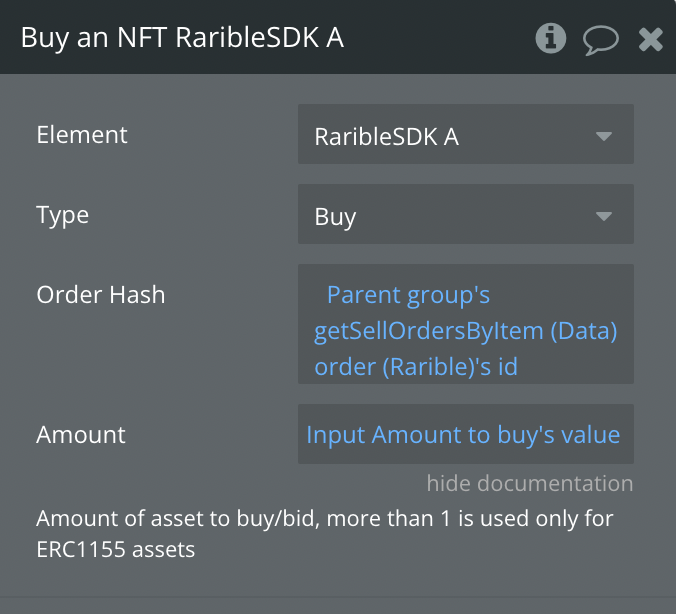The height and width of the screenshot is (614, 676).
Task: Click "Input Amount to buy's value" text
Action: pyautogui.click(x=463, y=434)
